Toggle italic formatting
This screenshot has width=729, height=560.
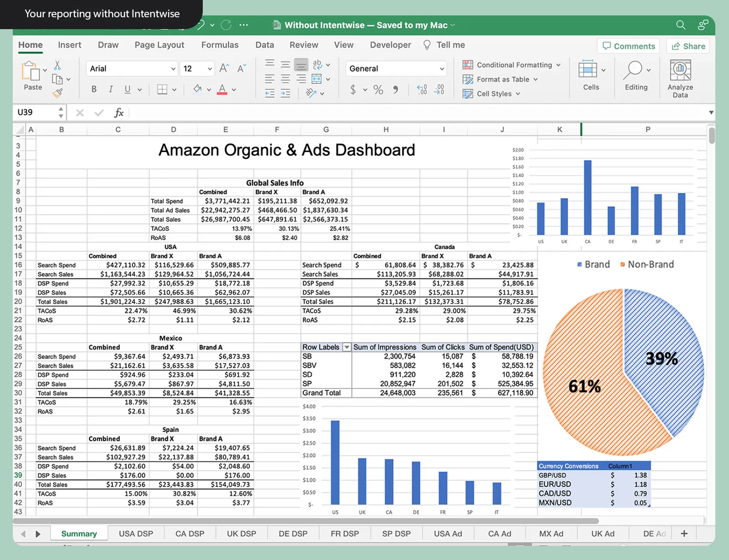click(x=111, y=89)
